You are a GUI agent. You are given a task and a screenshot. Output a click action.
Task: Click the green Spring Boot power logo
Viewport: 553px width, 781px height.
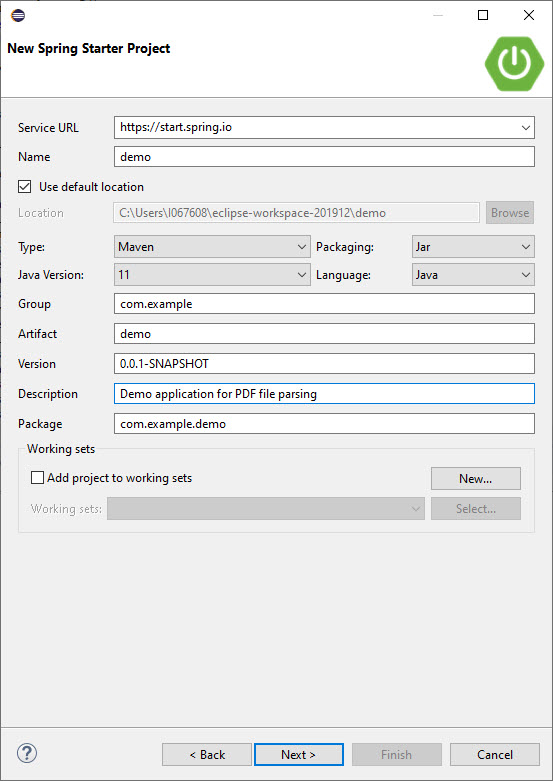(x=514, y=63)
